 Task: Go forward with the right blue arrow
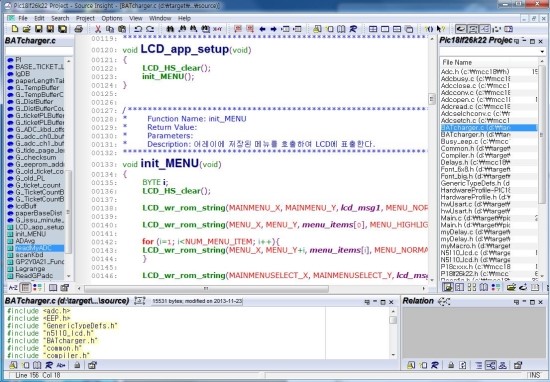click(x=274, y=29)
